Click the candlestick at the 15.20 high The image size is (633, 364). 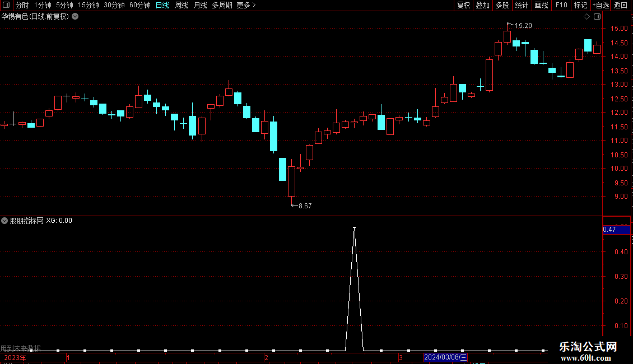click(x=508, y=35)
